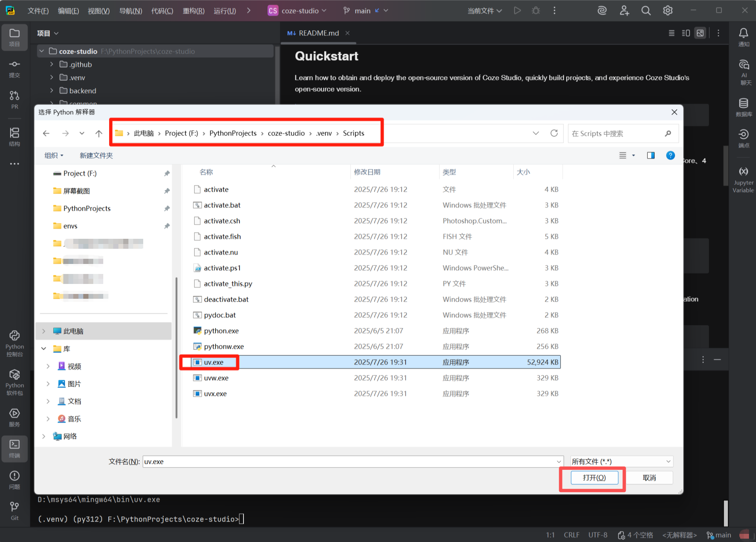This screenshot has height=542, width=756.
Task: Open the Python Packages tool window
Action: tap(14, 382)
